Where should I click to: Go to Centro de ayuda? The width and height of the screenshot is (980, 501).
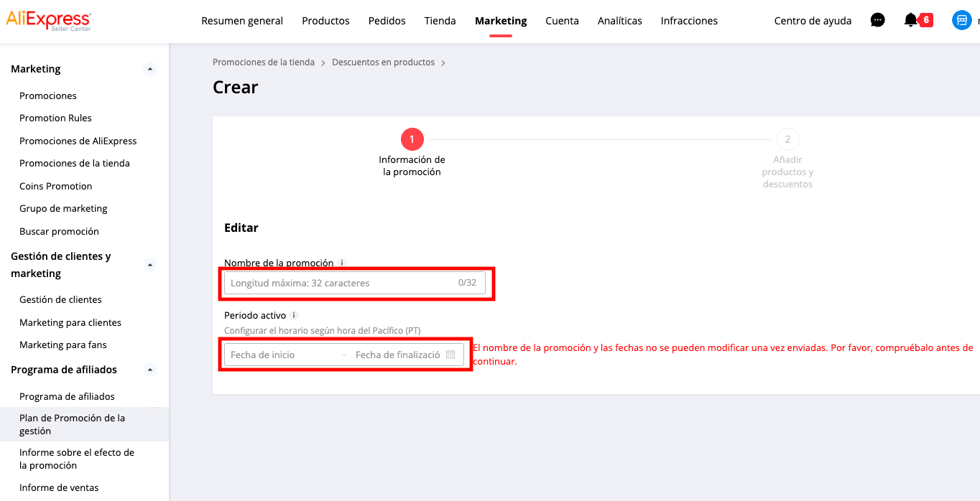click(x=813, y=21)
